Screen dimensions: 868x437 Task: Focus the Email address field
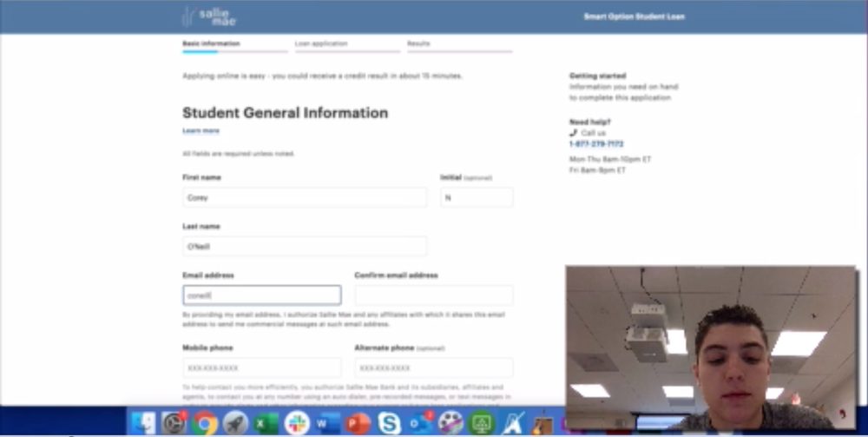click(x=262, y=295)
